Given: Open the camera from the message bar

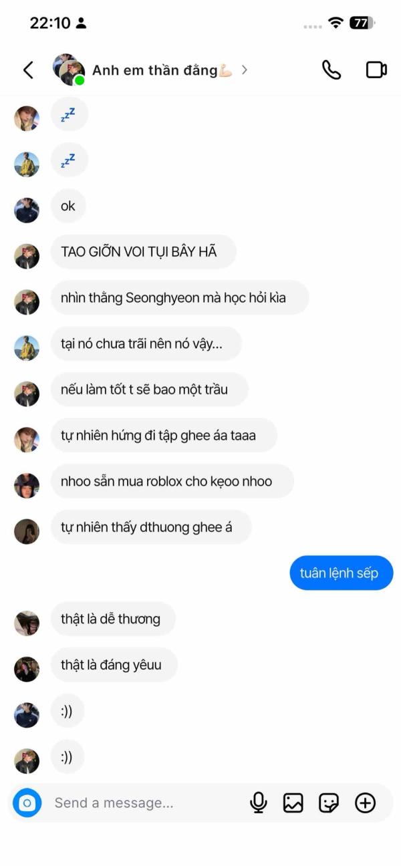Looking at the screenshot, I should click(x=27, y=803).
